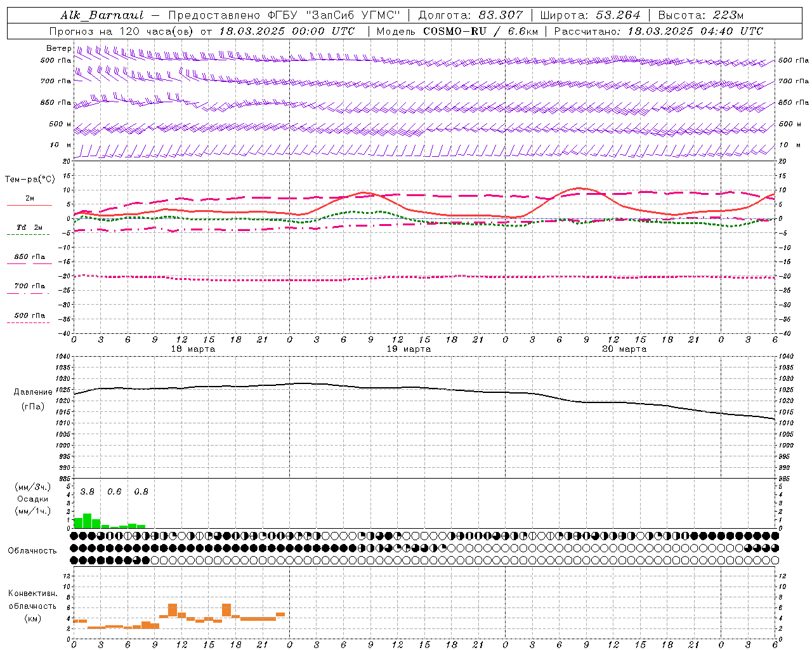Click the 1040 tick on left pressure axis

pos(63,357)
